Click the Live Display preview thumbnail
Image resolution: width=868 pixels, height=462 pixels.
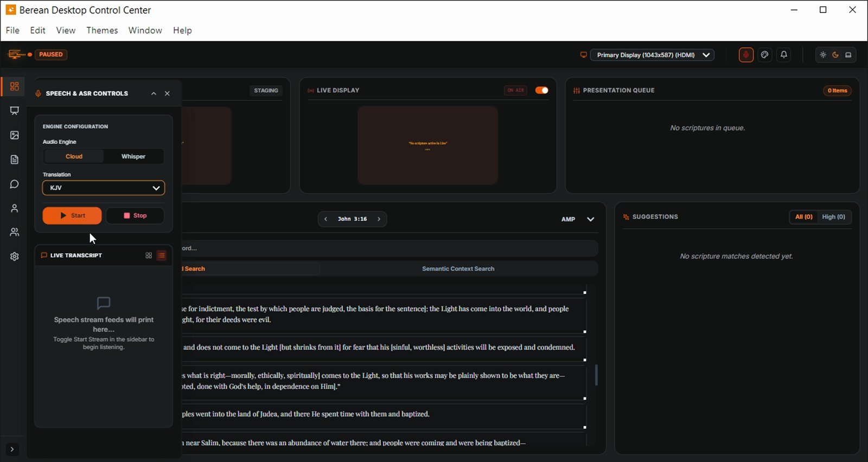pyautogui.click(x=428, y=145)
